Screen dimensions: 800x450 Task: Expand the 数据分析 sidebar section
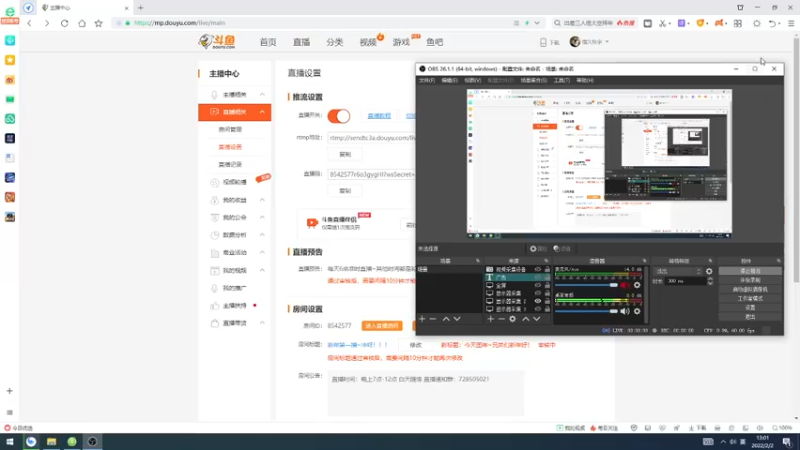pos(262,235)
